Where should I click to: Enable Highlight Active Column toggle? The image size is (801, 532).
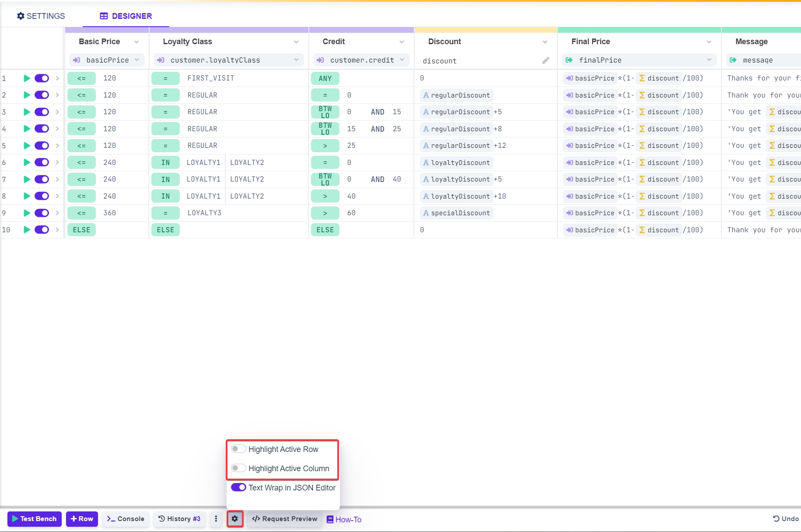(x=238, y=468)
